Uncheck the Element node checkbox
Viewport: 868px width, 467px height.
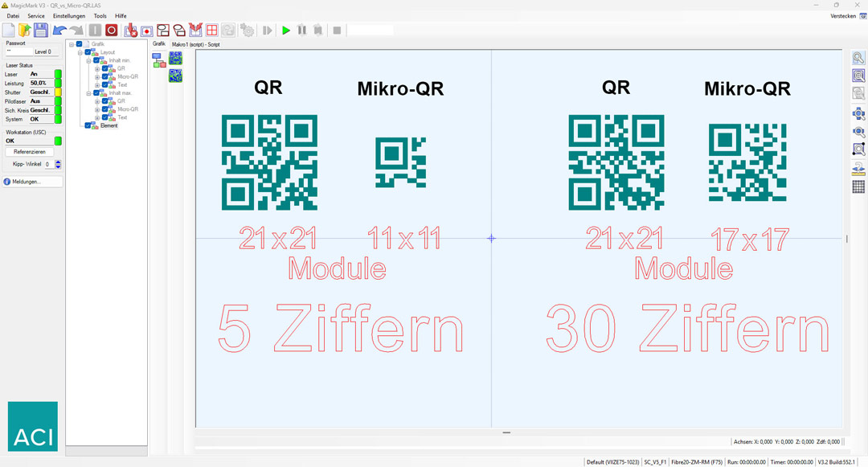tap(88, 125)
